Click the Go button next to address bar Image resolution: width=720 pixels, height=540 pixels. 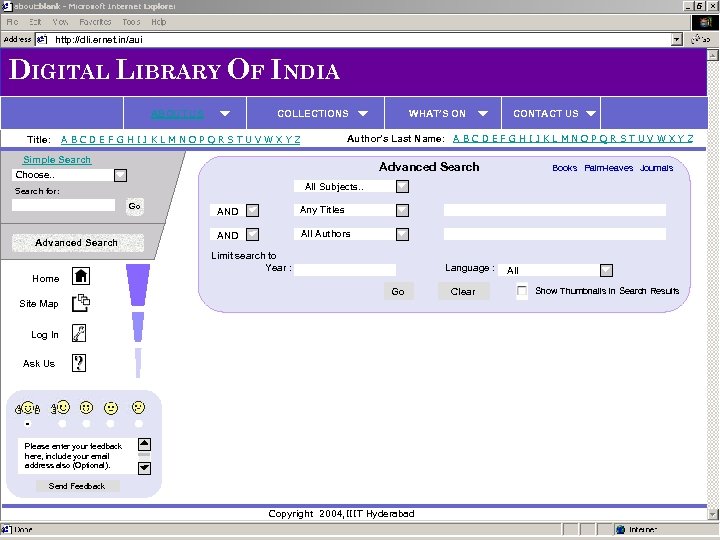click(701, 39)
